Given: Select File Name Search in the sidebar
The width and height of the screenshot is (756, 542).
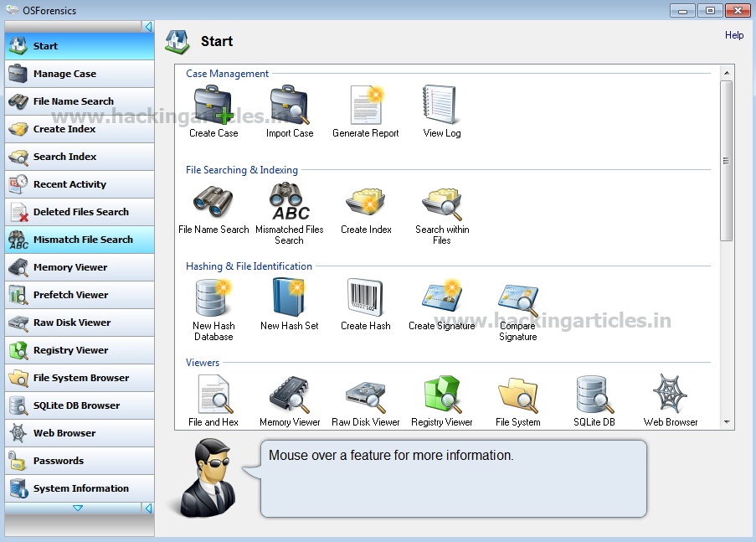Looking at the screenshot, I should 80,101.
